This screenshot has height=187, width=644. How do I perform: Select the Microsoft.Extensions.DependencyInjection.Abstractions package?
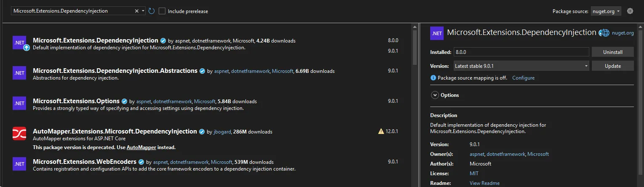coord(115,71)
